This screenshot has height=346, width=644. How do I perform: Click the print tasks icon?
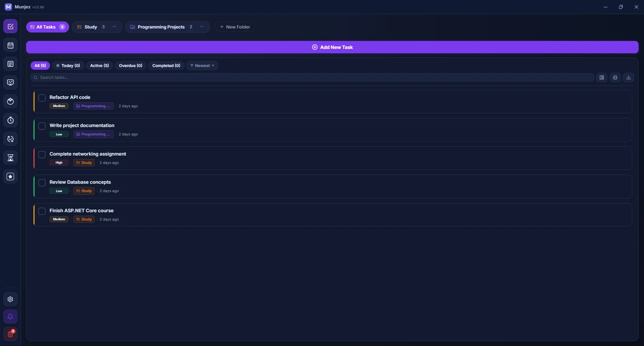coord(615,77)
